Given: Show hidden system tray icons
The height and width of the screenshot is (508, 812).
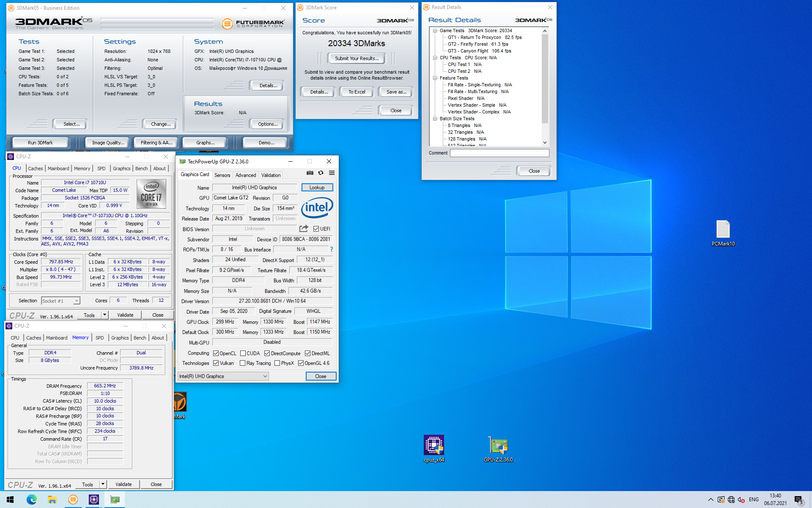Looking at the screenshot, I should pyautogui.click(x=710, y=500).
